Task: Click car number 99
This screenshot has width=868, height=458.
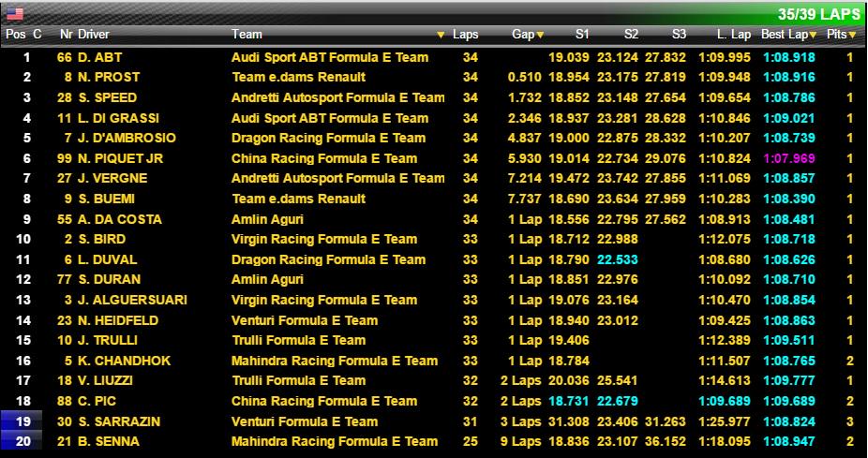Action: [65, 158]
